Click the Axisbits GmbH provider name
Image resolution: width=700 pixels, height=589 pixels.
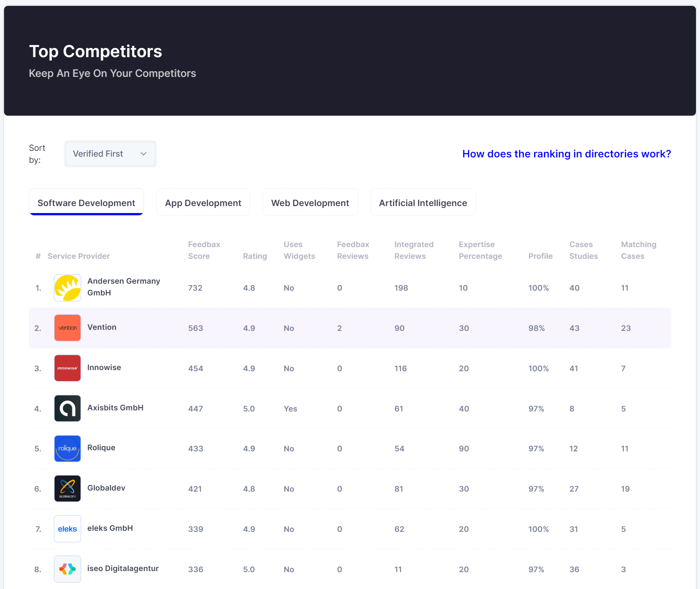point(115,408)
